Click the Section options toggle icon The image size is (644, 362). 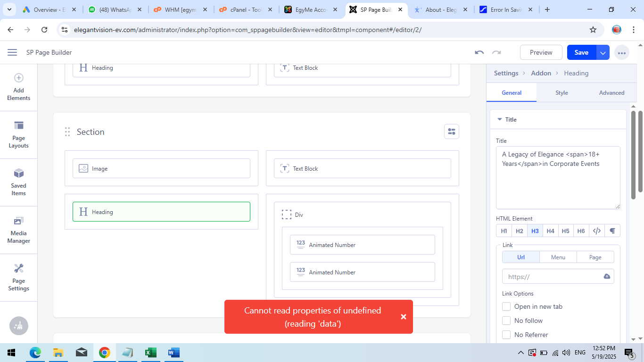[x=451, y=132]
